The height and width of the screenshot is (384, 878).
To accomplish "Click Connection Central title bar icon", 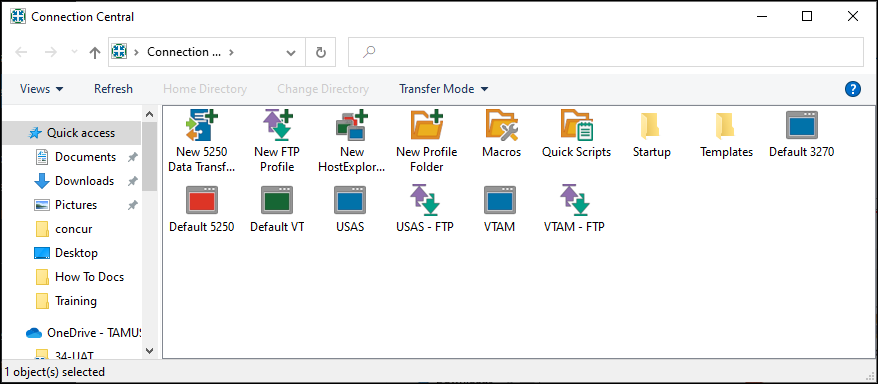I will [x=18, y=16].
